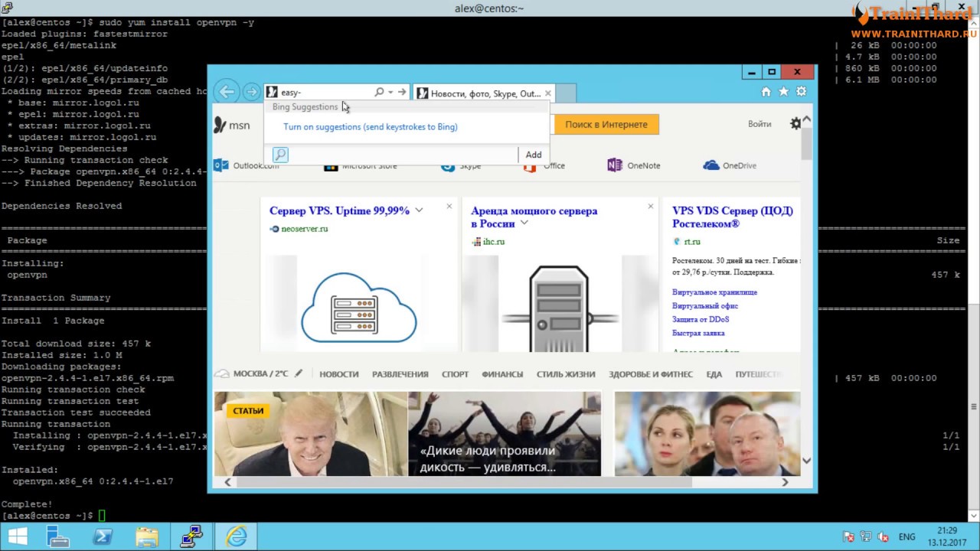Click the browser Forward arrow

[251, 92]
